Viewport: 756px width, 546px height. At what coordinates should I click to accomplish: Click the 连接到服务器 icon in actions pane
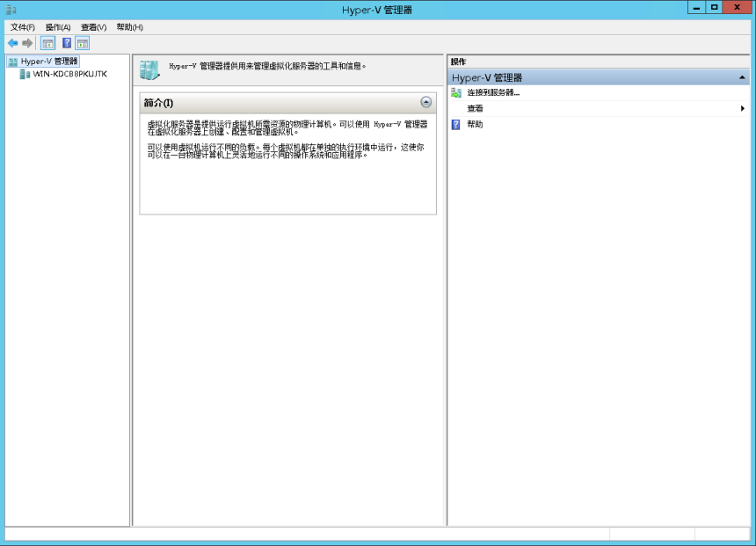[x=456, y=92]
